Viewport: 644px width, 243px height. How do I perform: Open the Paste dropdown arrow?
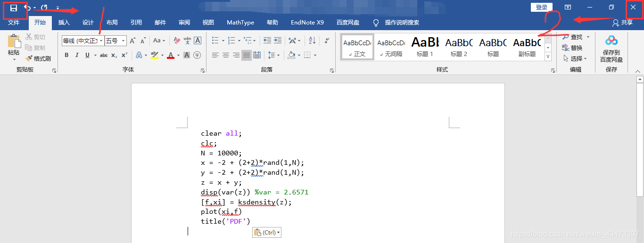point(14,60)
